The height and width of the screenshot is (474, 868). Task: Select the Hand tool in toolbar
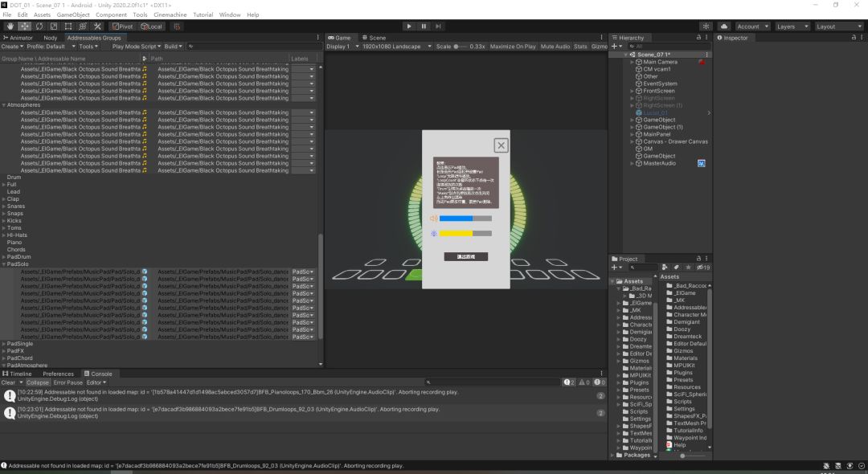tap(10, 27)
